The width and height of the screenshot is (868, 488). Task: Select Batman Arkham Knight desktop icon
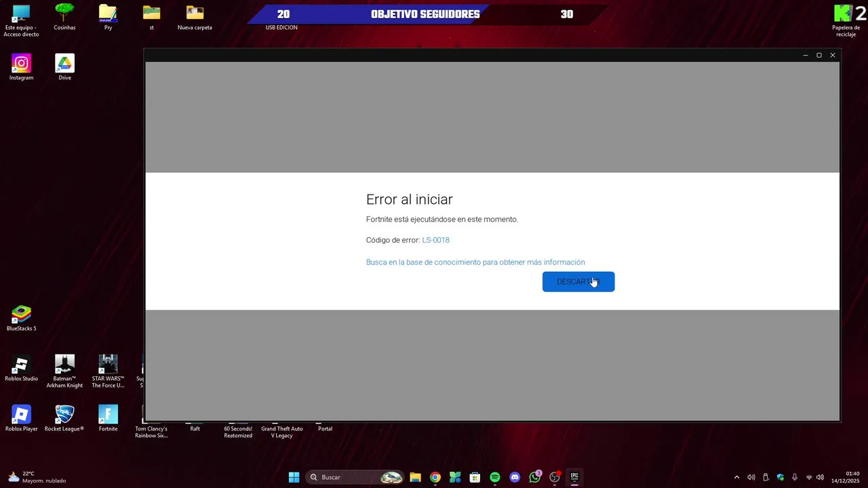tap(64, 371)
